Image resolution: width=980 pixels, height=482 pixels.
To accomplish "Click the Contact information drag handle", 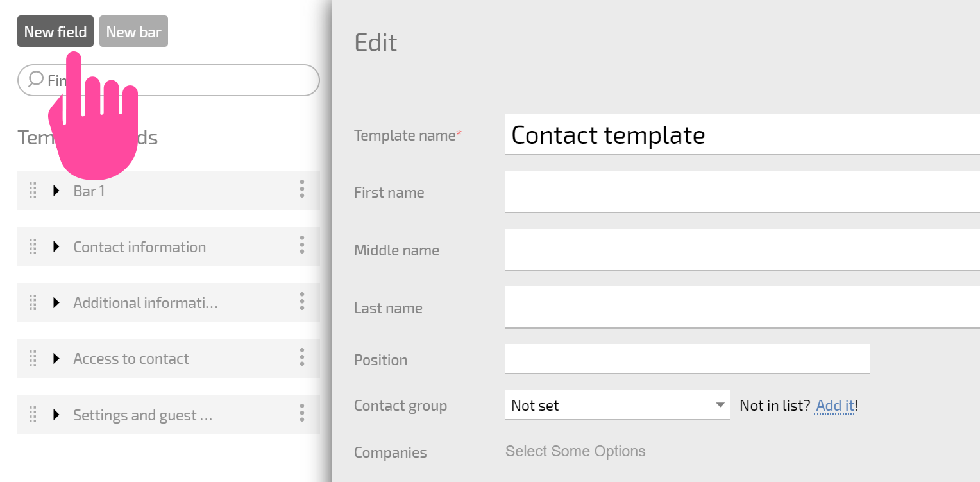I will pos(33,246).
